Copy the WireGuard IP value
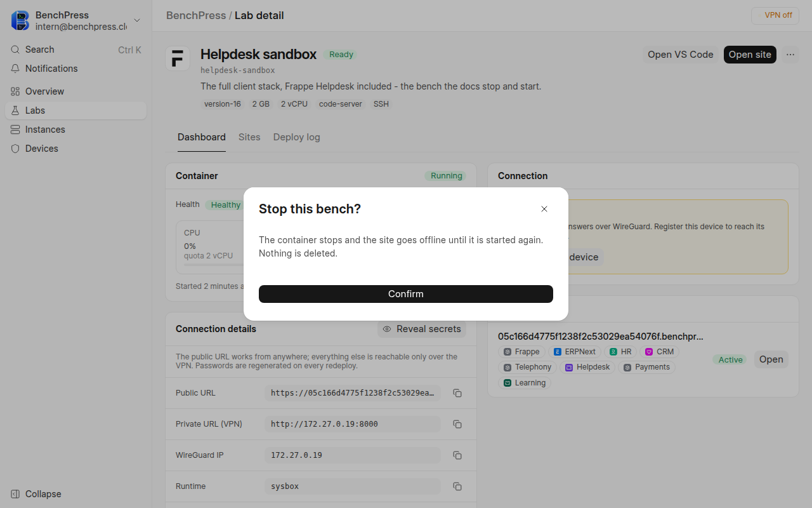Viewport: 812px width, 508px height. tap(457, 455)
